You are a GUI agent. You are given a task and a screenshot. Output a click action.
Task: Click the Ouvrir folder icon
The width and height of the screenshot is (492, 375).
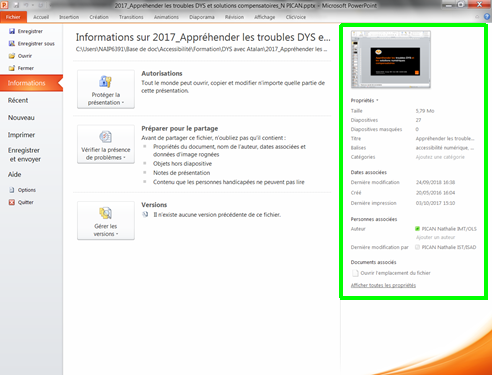pyautogui.click(x=12, y=56)
